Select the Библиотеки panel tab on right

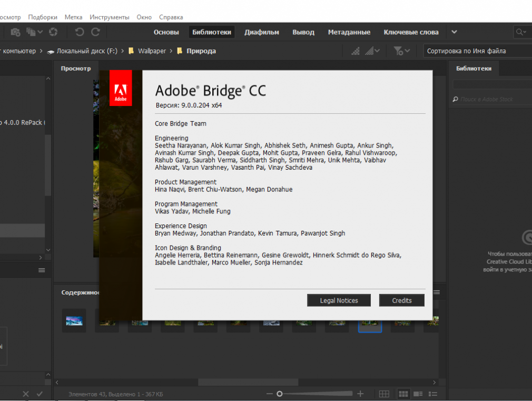click(x=474, y=69)
